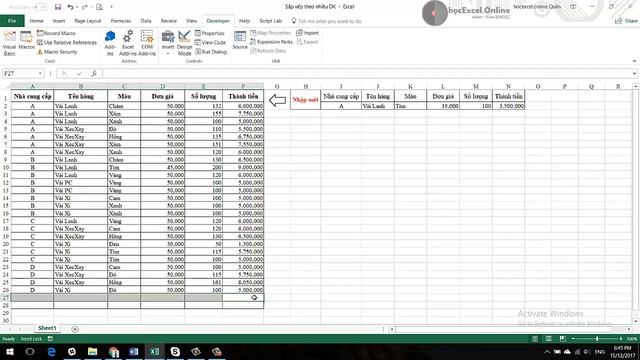The height and width of the screenshot is (360, 640).
Task: Toggle Use Relative References
Action: click(x=67, y=42)
